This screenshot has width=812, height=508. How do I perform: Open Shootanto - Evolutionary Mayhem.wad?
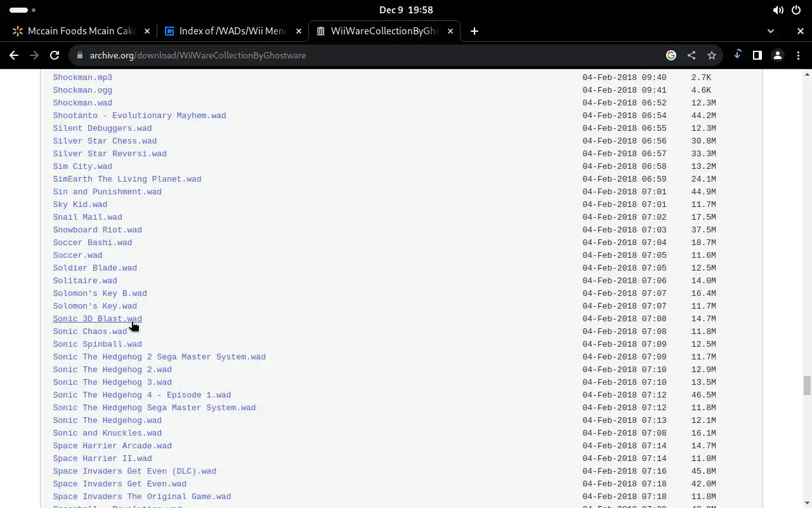pyautogui.click(x=140, y=116)
